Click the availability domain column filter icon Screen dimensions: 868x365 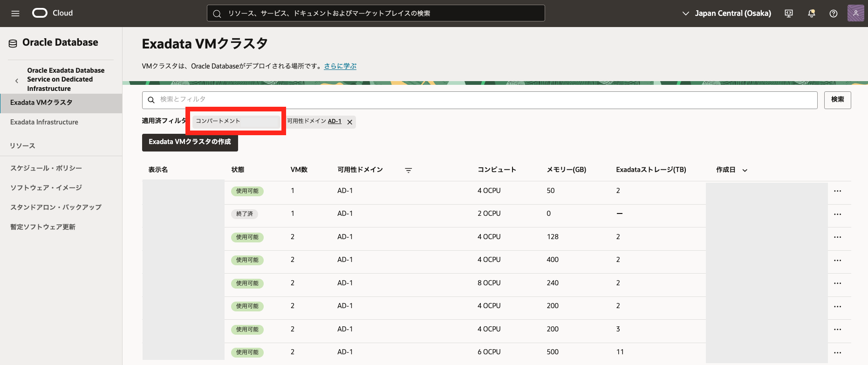coord(408,170)
